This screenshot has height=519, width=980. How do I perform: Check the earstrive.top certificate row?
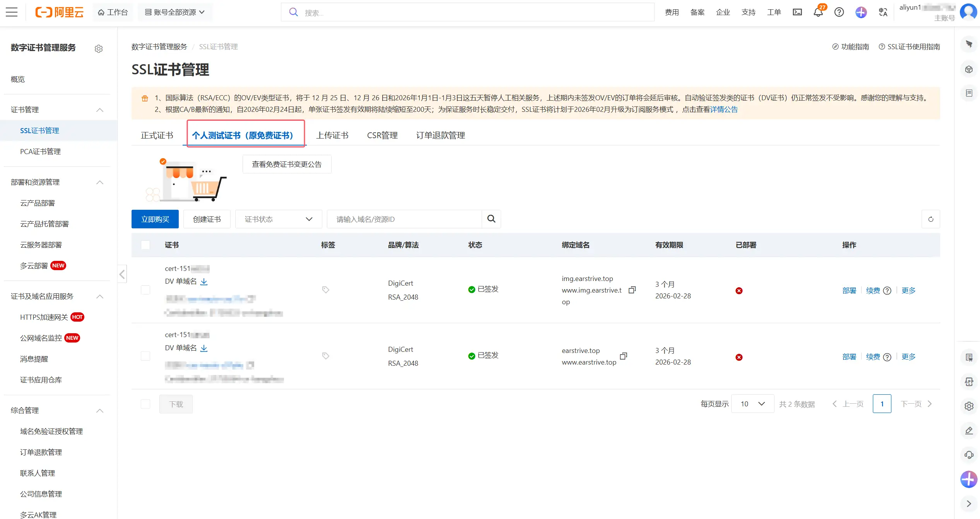pos(145,356)
